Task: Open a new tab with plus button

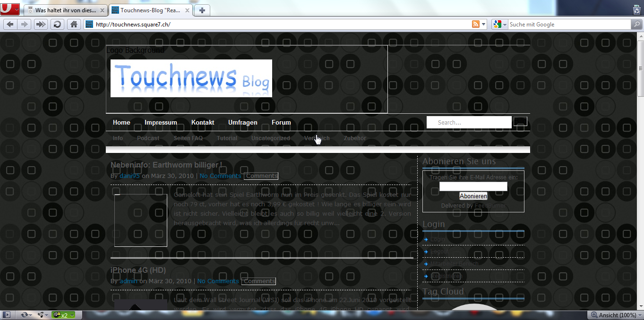Action: pos(202,10)
